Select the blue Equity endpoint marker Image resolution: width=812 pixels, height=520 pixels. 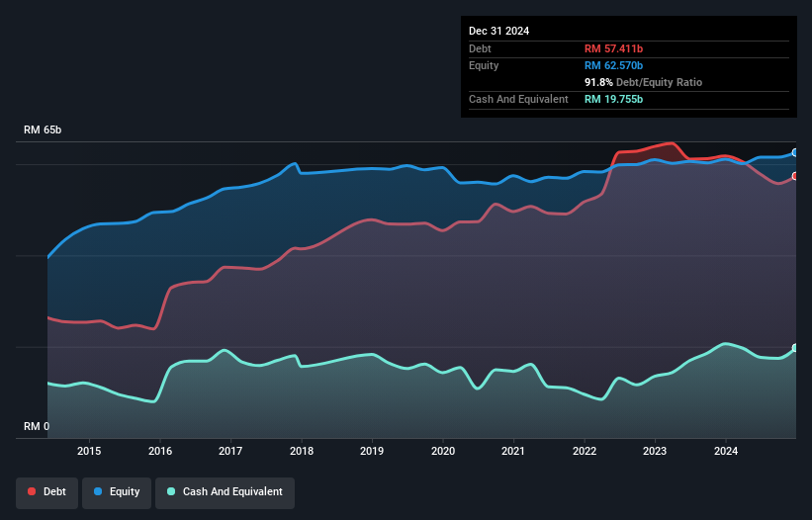795,152
